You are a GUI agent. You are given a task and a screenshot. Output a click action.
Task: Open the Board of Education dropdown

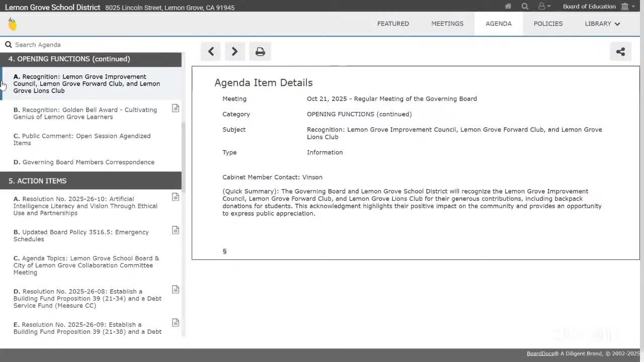point(596,7)
